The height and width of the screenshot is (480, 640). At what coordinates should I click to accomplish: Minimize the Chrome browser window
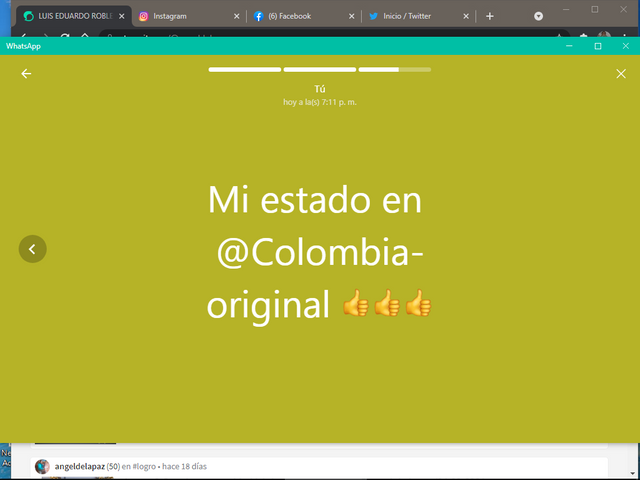coord(566,9)
